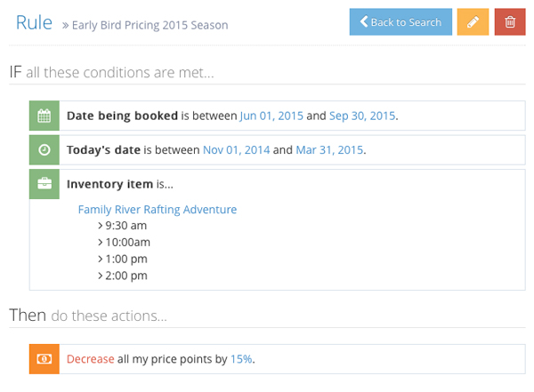Open the Sep 30, 2015 end date
534x392 pixels.
coord(361,116)
